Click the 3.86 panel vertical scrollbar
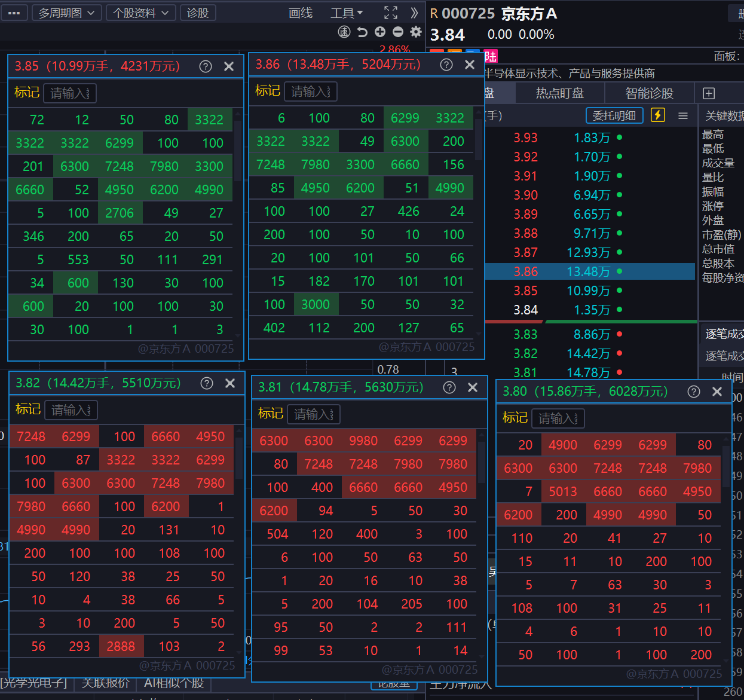This screenshot has height=700, width=744. (x=478, y=140)
